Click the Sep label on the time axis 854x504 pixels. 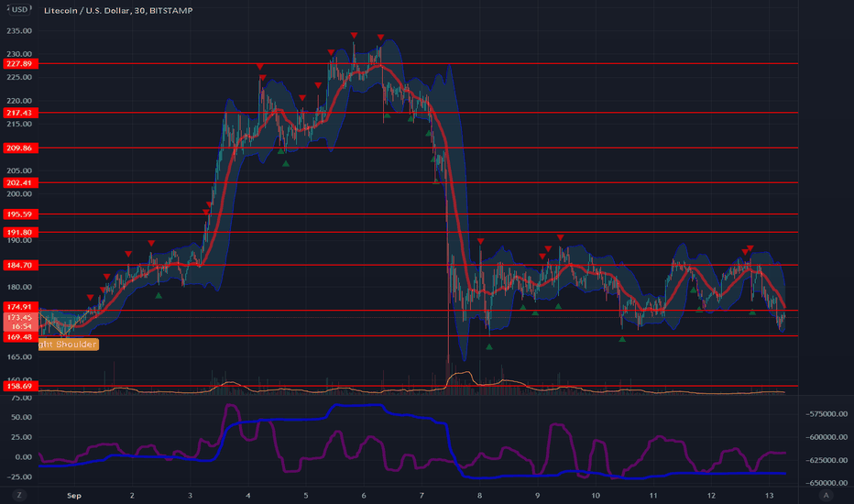point(74,495)
